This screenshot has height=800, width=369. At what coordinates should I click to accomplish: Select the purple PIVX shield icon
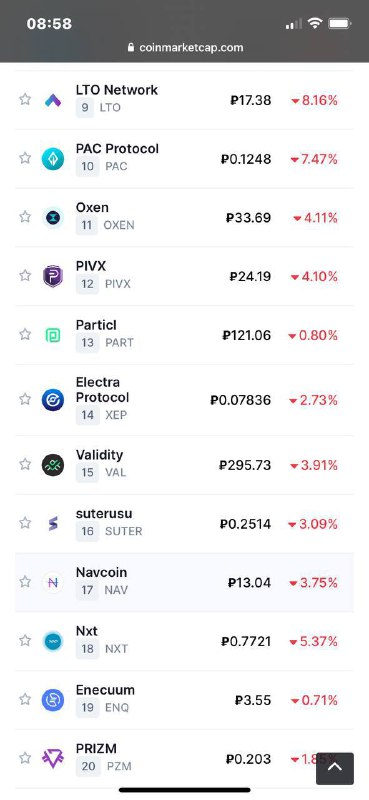point(53,276)
